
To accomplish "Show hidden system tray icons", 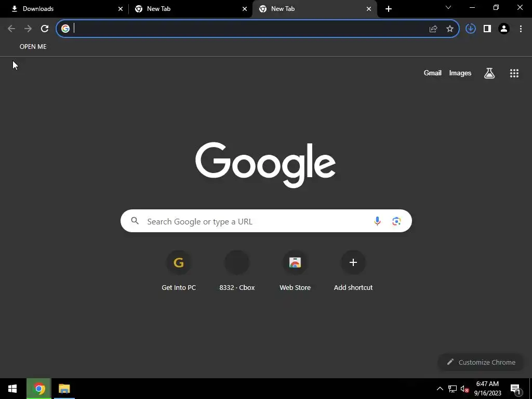I will click(440, 389).
